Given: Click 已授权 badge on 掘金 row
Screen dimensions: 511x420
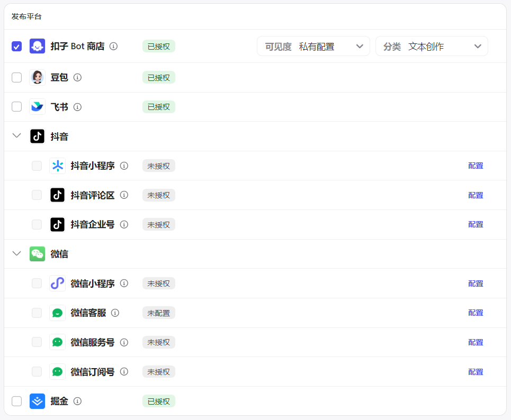Looking at the screenshot, I should 159,401.
